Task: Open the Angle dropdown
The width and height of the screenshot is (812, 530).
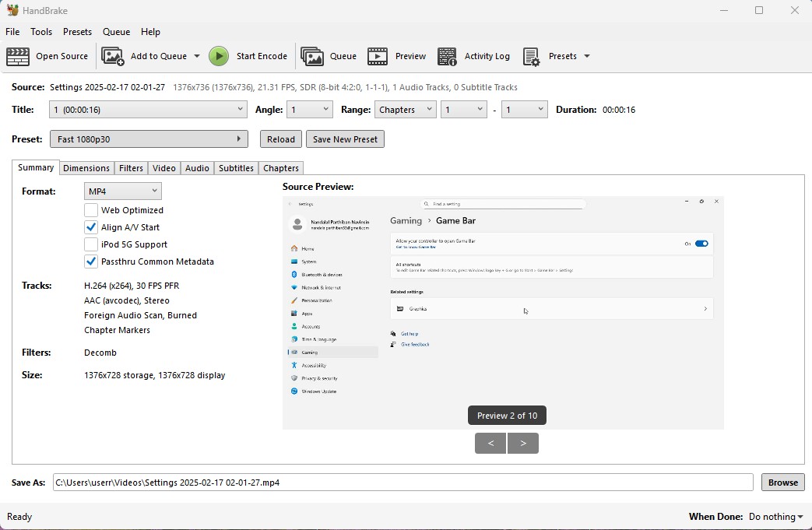Action: [x=310, y=110]
